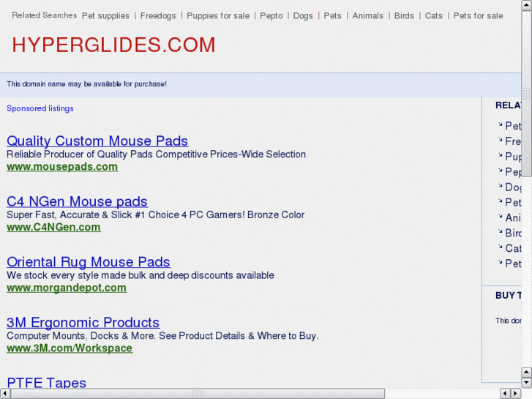532x399 pixels.
Task: Click sidebar link starting with Bir
Action: click(513, 233)
